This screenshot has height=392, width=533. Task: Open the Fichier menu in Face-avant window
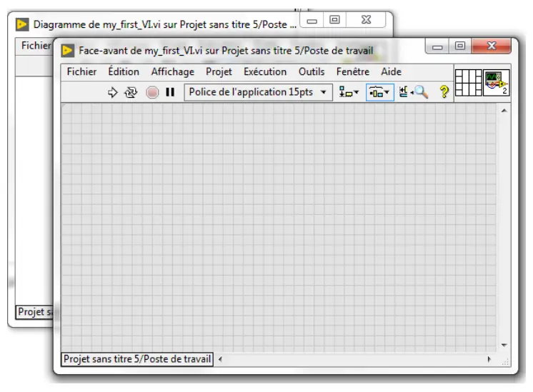(x=81, y=71)
